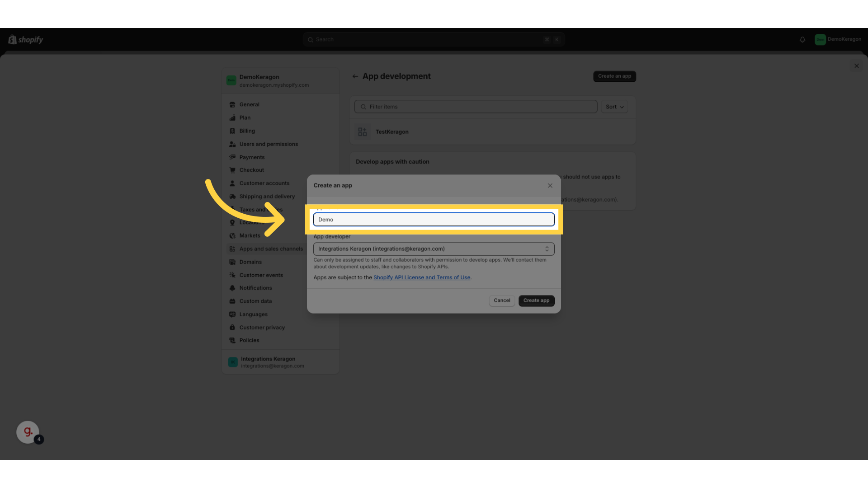Viewport: 868px width, 488px height.
Task: Close the settings overlay
Action: click(857, 66)
